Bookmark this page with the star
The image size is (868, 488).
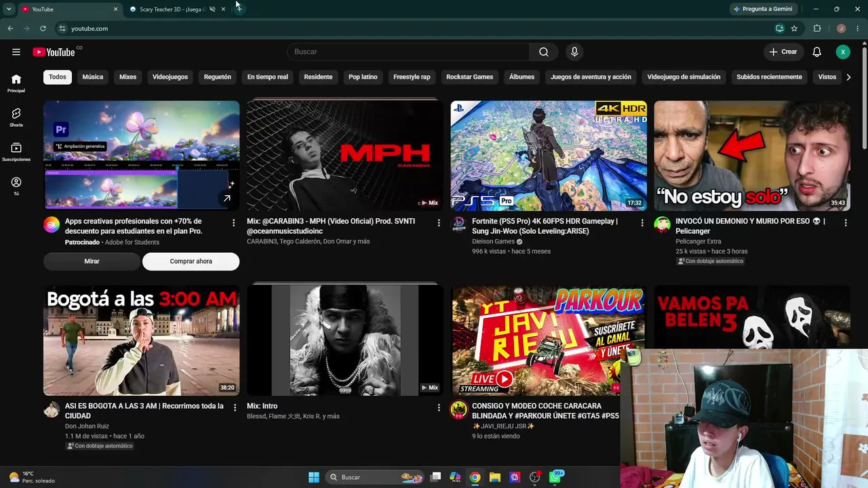click(794, 28)
